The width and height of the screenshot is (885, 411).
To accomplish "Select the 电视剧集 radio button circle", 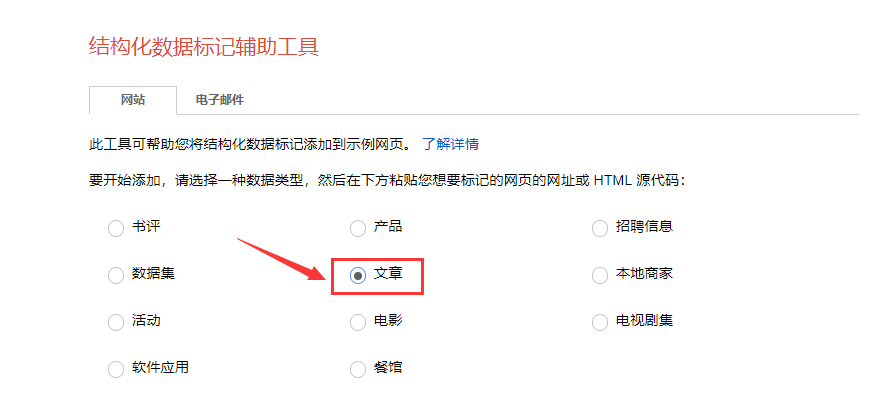I will click(600, 322).
